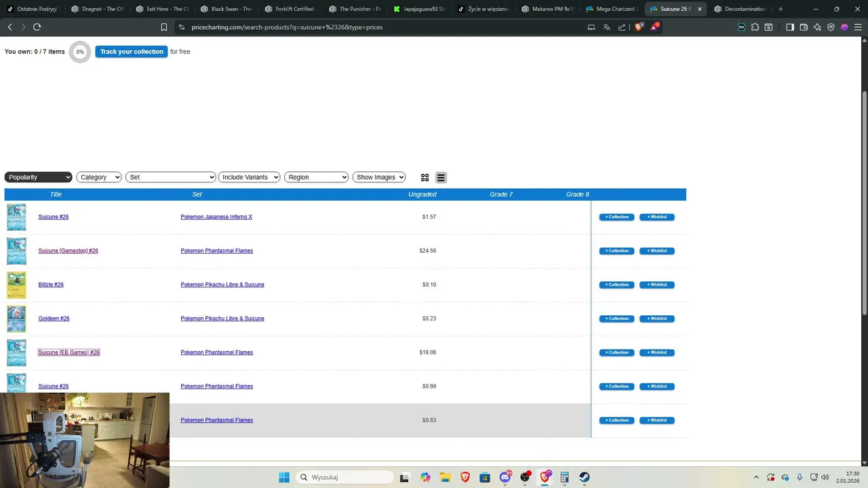Viewport: 868px width, 488px height.
Task: Open the Set filter dropdown
Action: [x=170, y=177]
